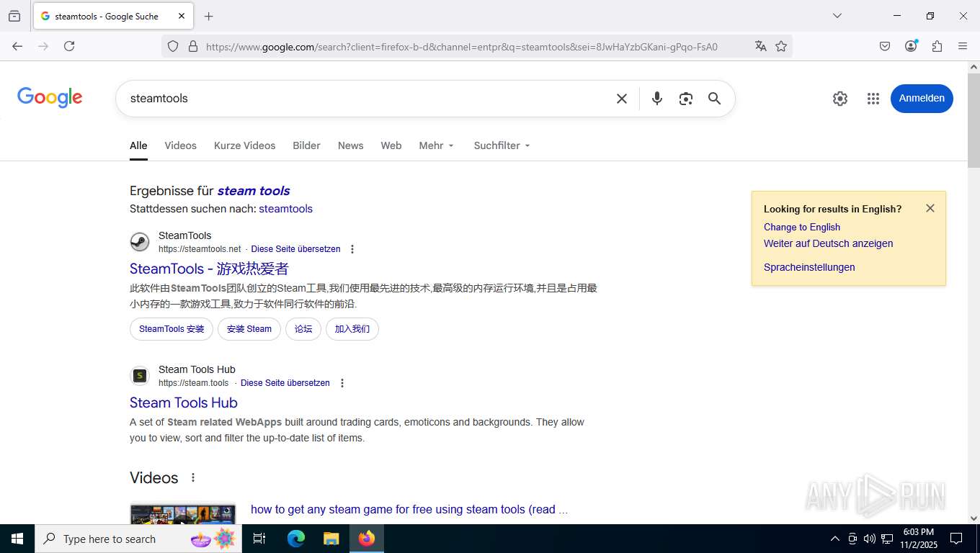The width and height of the screenshot is (980, 553).
Task: Translate the steam.tools result page
Action: coord(285,383)
